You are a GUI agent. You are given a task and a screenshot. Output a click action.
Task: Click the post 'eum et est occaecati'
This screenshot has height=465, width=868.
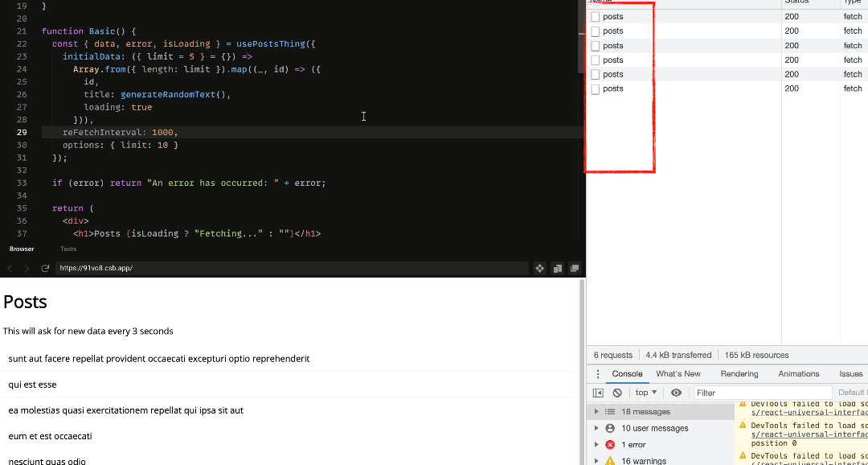(x=51, y=436)
